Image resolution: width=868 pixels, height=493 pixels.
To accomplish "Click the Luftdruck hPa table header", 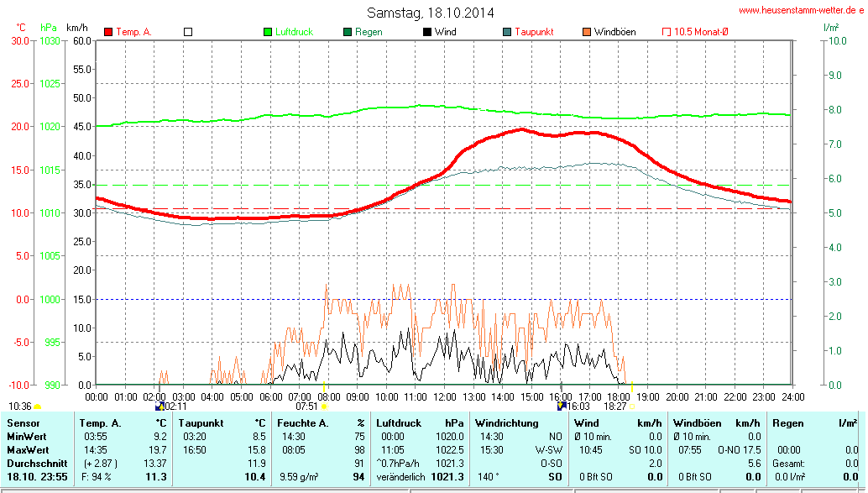I will (421, 423).
